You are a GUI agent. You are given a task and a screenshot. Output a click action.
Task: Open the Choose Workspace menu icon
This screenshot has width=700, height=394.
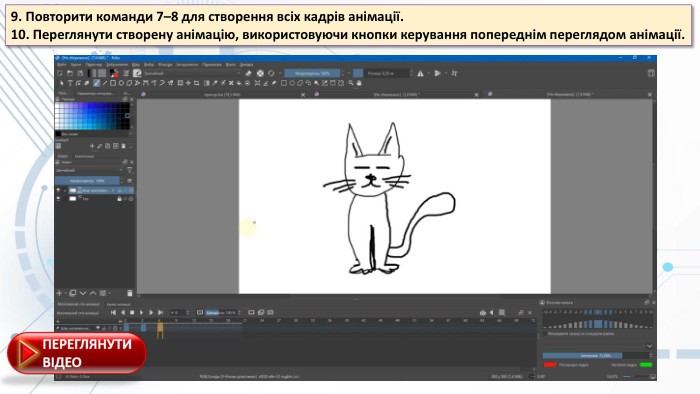tap(651, 73)
